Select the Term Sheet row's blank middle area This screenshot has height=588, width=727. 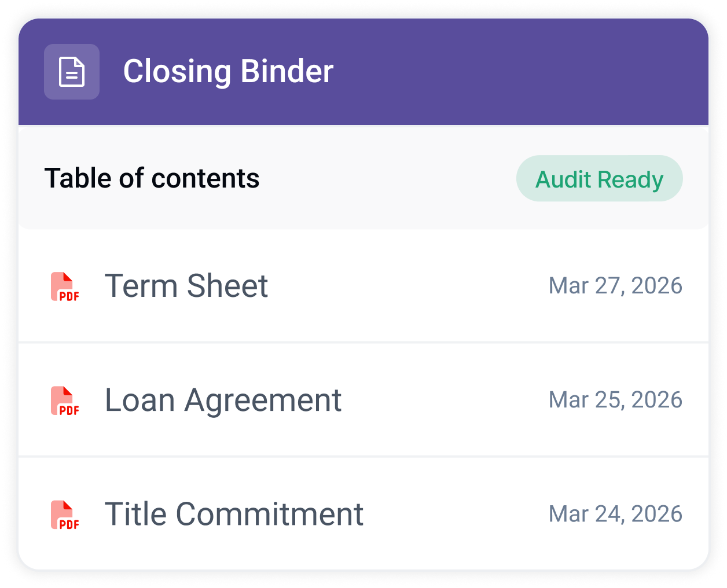point(408,286)
